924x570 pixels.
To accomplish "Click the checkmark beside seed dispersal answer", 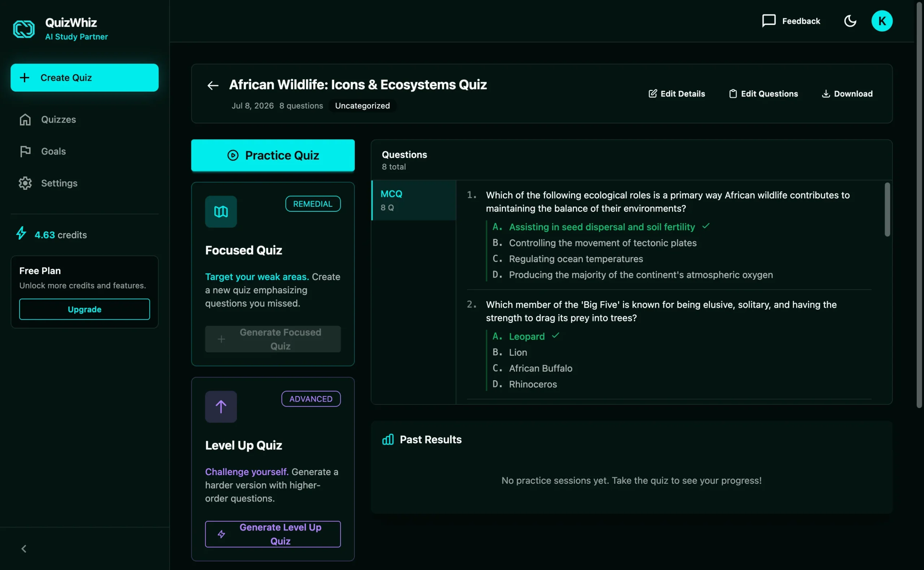I will tap(705, 226).
